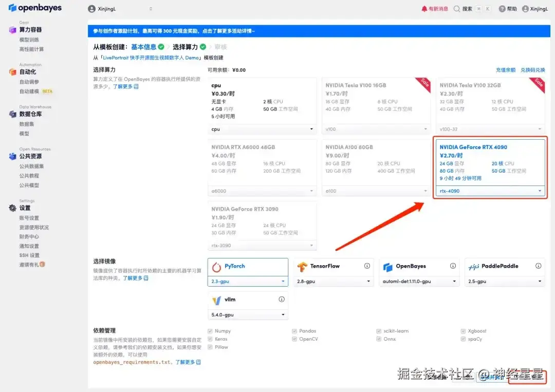Image resolution: width=555 pixels, height=392 pixels.
Task: Select the vllm image icon
Action: pyautogui.click(x=217, y=301)
